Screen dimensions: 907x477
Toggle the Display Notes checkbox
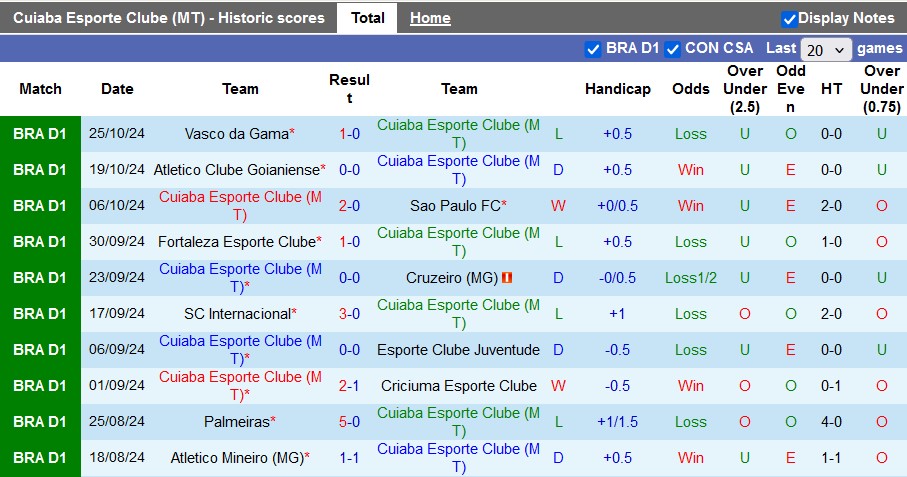point(789,18)
